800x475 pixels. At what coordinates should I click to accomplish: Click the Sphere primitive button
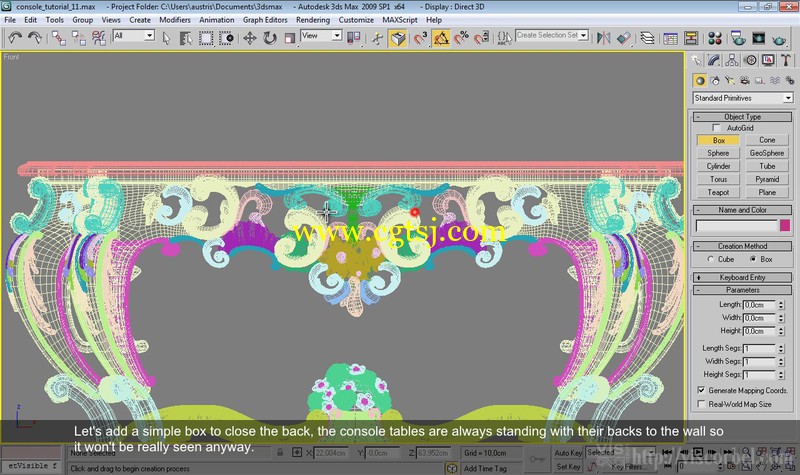click(718, 153)
